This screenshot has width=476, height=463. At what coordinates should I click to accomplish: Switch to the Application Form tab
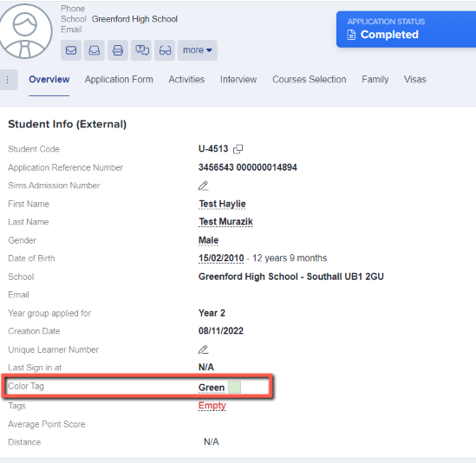[x=119, y=80]
